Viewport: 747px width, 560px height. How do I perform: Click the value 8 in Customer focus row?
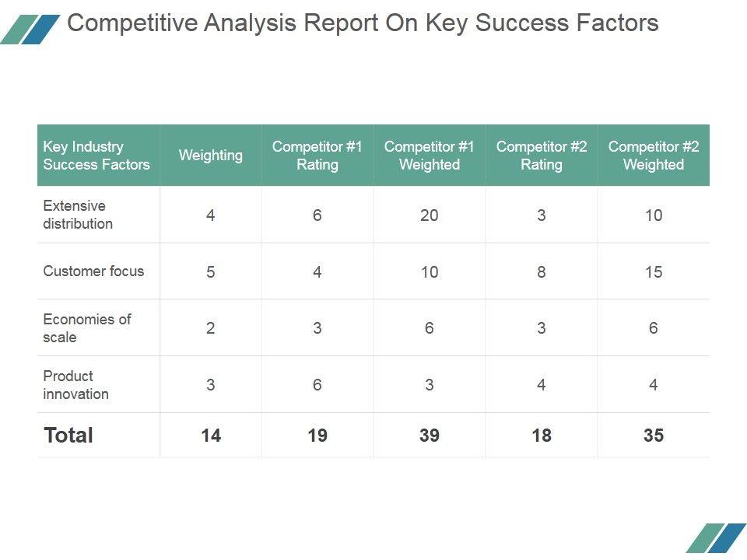(542, 272)
